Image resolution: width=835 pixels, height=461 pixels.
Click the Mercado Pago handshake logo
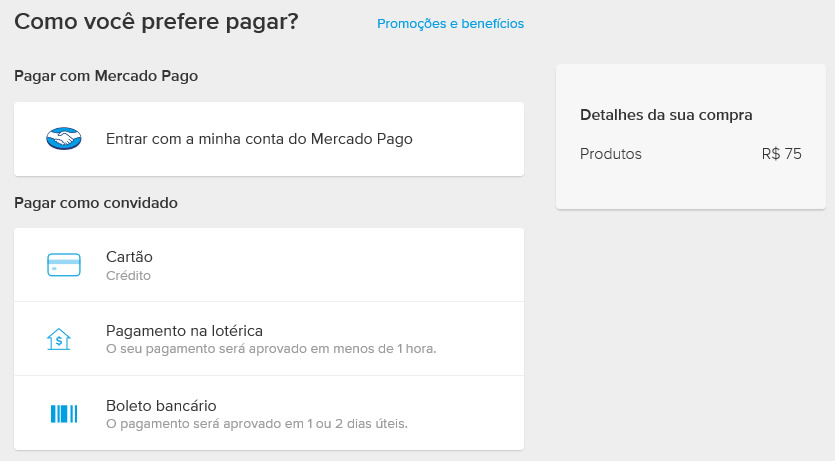[64, 139]
